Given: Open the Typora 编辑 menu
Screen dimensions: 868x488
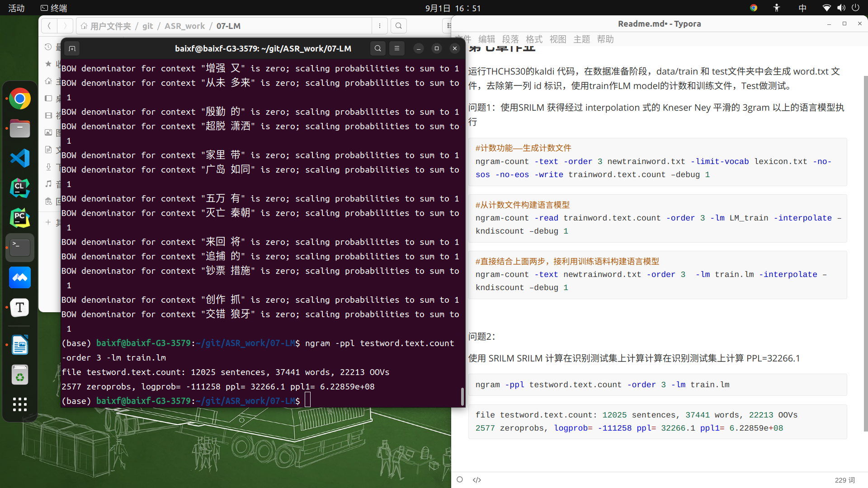Looking at the screenshot, I should coord(487,39).
